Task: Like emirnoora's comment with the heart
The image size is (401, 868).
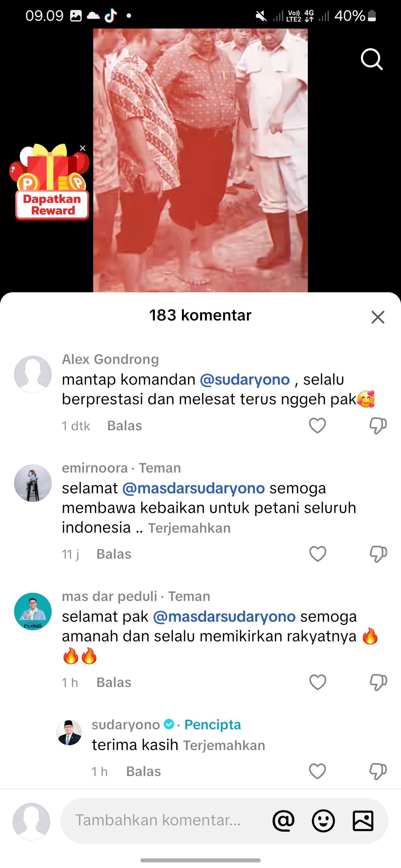Action: [317, 554]
